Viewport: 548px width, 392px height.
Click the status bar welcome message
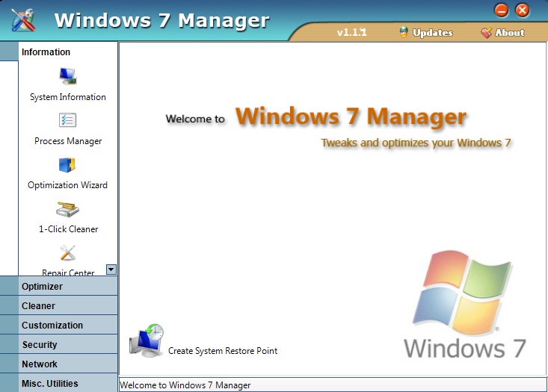(x=185, y=385)
